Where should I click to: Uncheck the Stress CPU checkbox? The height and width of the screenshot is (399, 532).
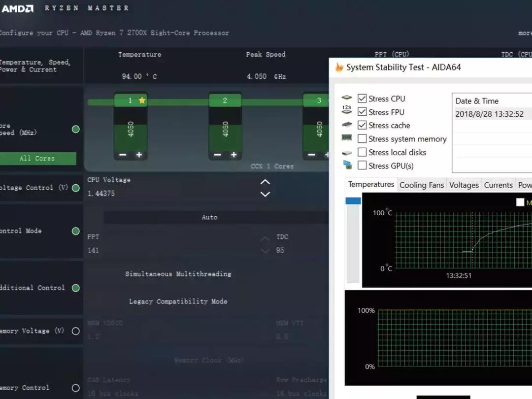pos(362,99)
